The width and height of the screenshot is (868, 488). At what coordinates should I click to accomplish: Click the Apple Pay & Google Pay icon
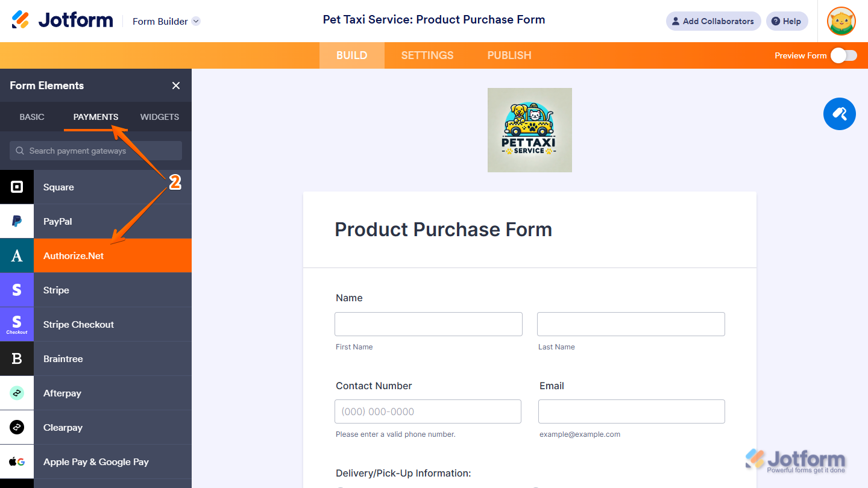pos(17,461)
